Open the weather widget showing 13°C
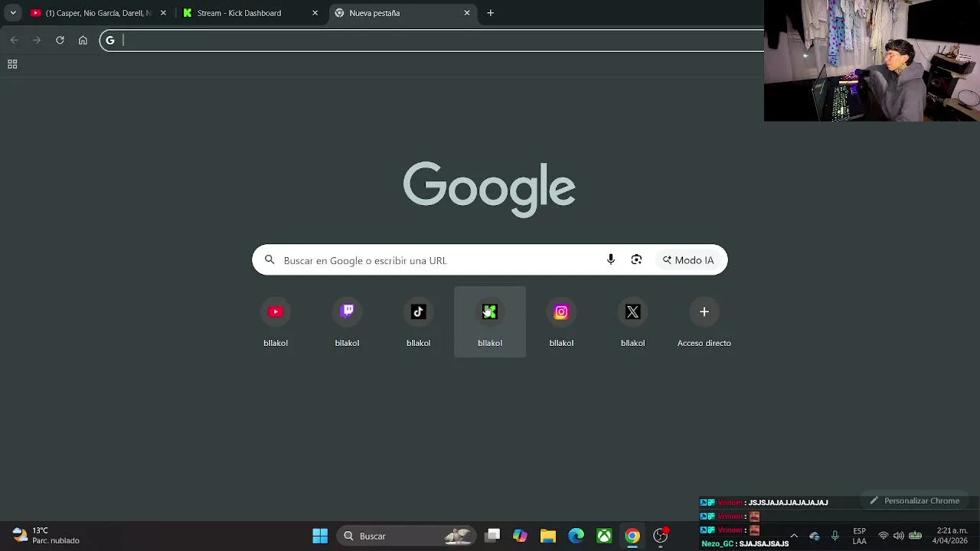 [x=47, y=536]
